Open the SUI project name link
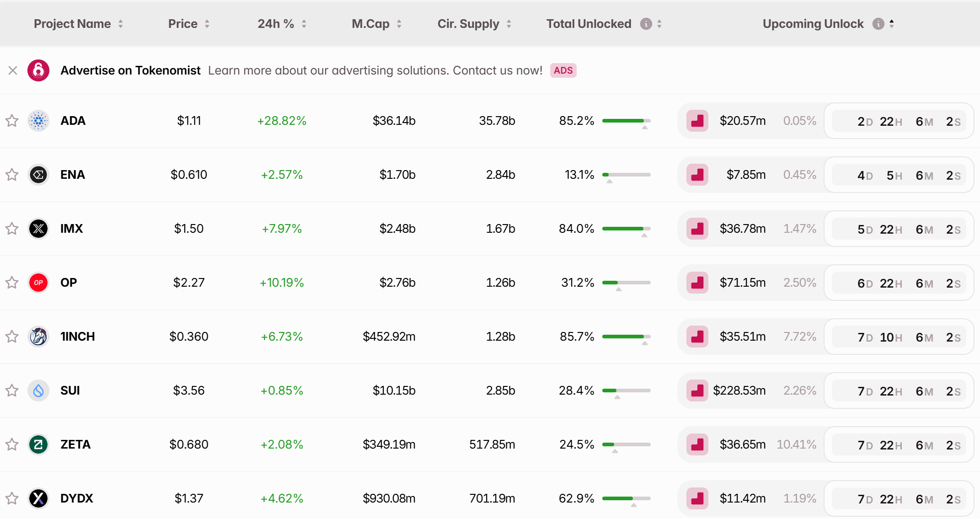980x519 pixels. click(70, 391)
